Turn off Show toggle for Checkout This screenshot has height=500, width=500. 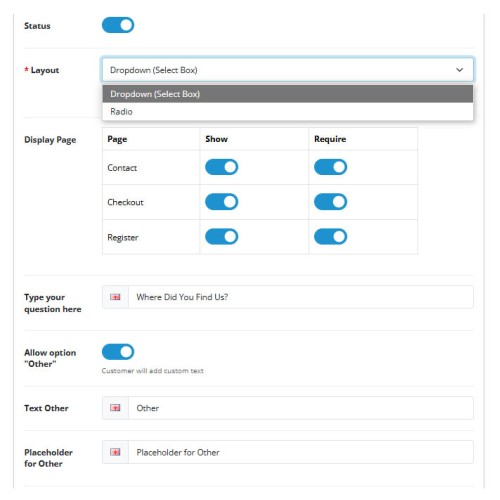point(221,202)
